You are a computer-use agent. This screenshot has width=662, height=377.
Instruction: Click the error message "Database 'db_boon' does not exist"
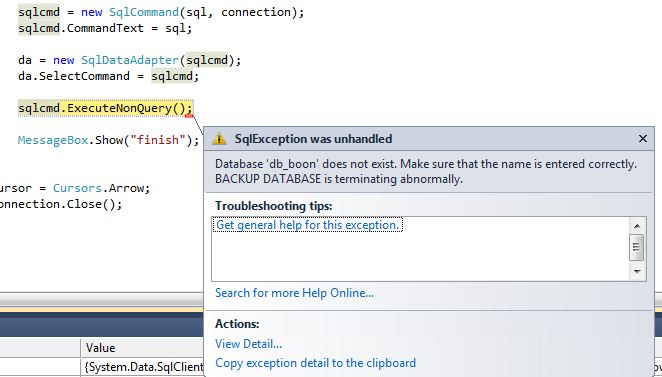[306, 164]
